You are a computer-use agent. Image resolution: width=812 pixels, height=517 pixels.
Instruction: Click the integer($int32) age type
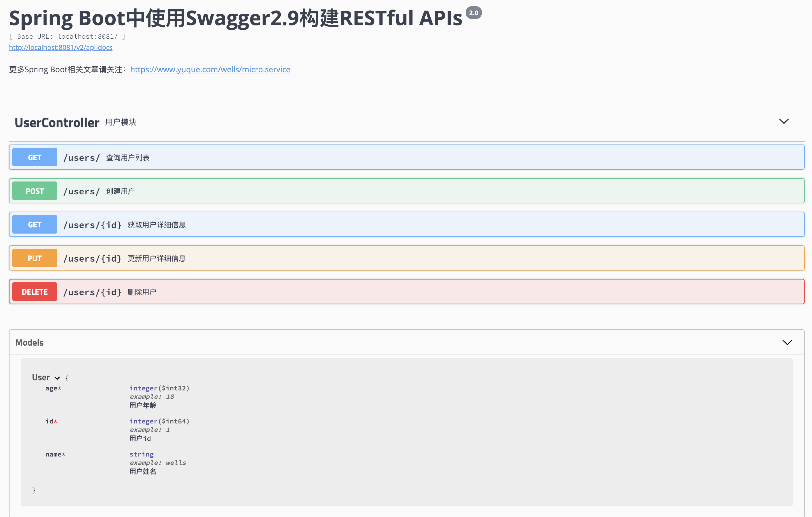tap(159, 388)
